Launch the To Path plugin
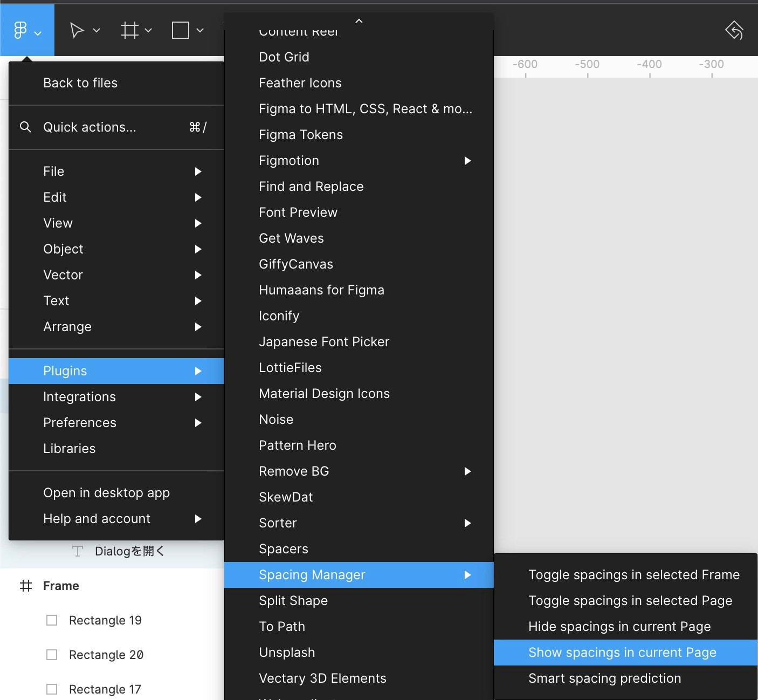 pyautogui.click(x=359, y=627)
